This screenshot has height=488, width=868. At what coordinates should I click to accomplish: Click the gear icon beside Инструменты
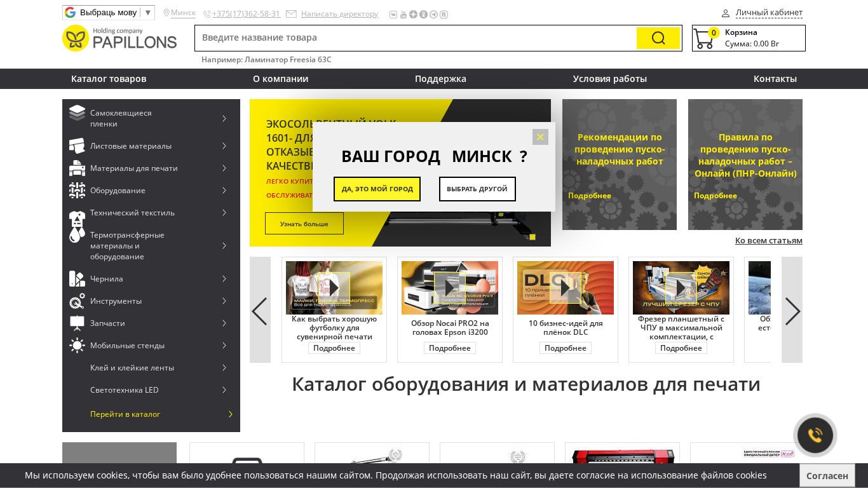[77, 301]
